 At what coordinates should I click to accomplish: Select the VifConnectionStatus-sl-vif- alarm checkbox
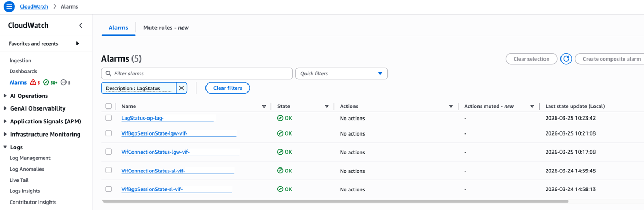109,171
